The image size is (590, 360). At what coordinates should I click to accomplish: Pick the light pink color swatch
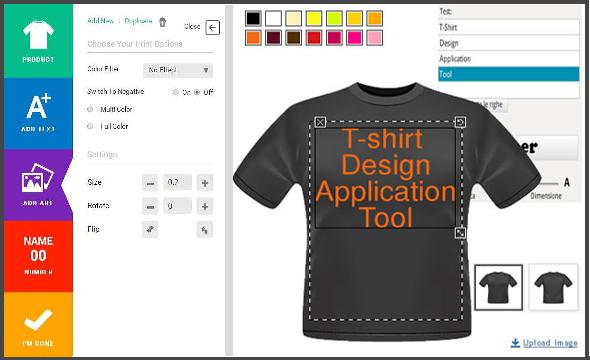point(374,38)
